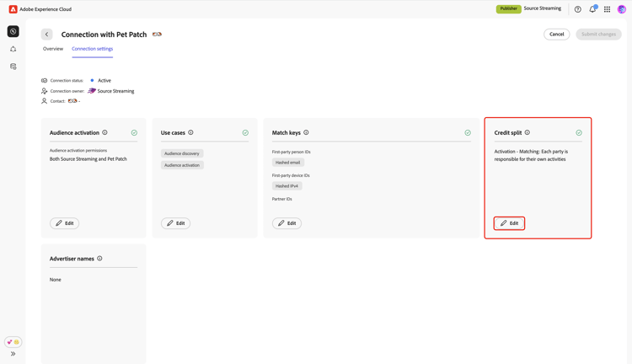
Task: Click the green checkmark on Use cases card
Action: point(245,132)
